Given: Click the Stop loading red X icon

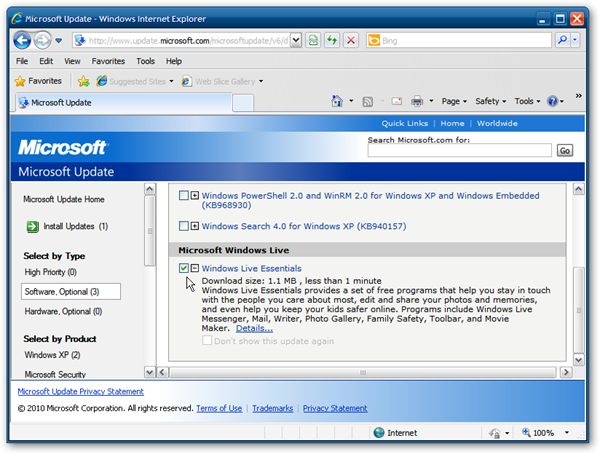Looking at the screenshot, I should click(350, 40).
